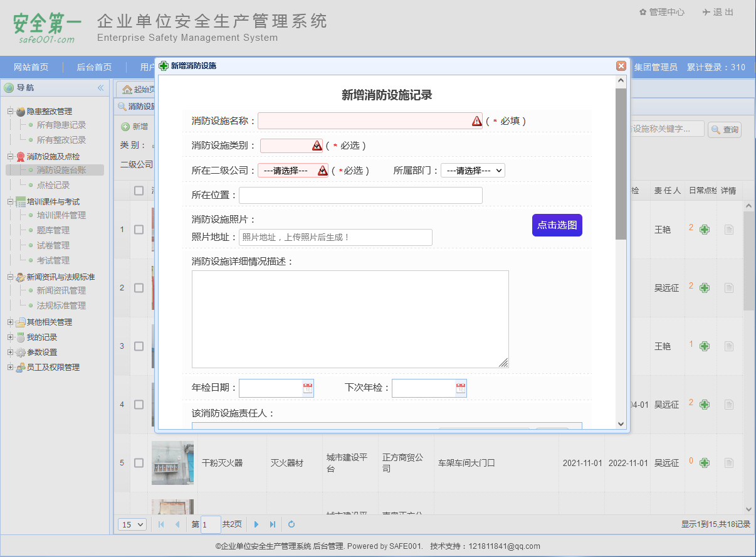756x557 pixels.
Task: Check the row 1 checkbox
Action: [x=139, y=230]
